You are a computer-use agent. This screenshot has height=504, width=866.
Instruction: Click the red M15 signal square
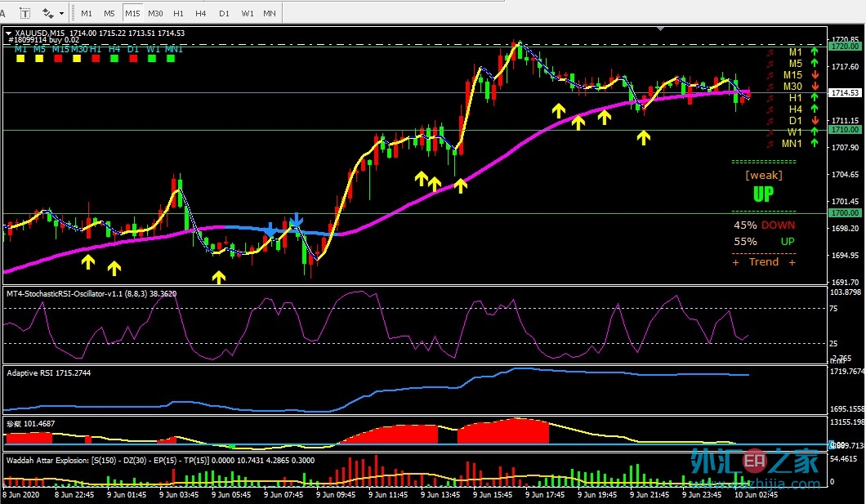(58, 58)
